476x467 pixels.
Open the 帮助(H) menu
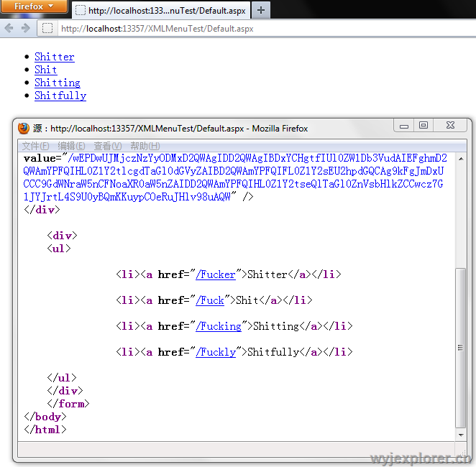(145, 146)
